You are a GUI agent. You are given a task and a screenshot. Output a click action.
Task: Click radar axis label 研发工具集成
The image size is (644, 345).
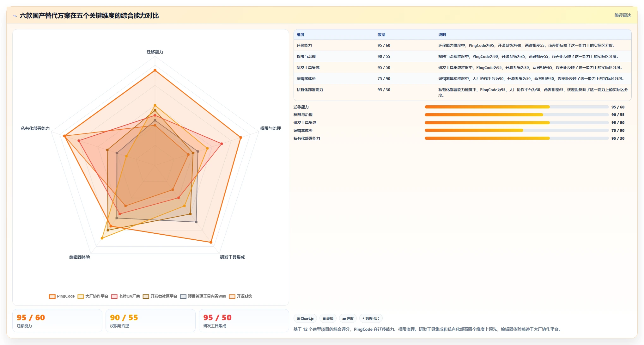pos(233,257)
